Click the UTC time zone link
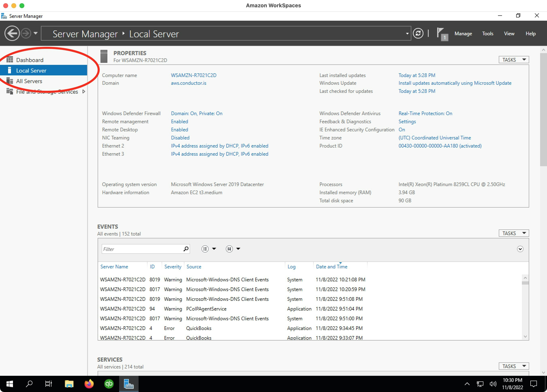This screenshot has height=392, width=547. click(434, 138)
